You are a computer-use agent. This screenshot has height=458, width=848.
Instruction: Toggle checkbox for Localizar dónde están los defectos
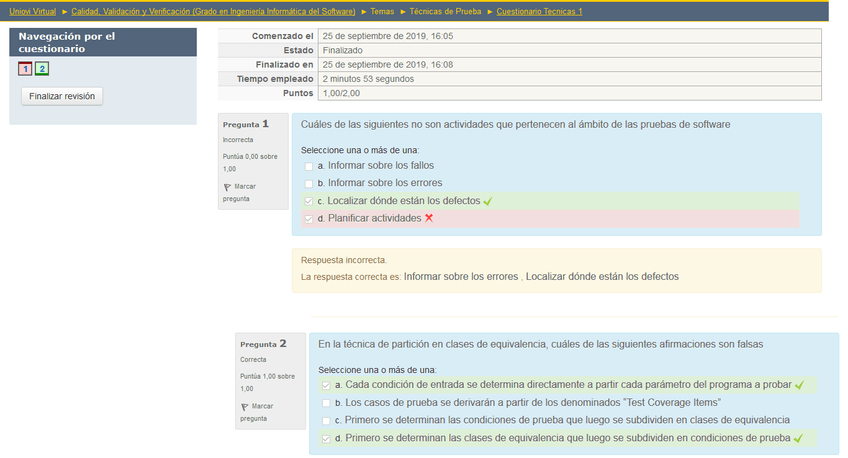point(309,201)
